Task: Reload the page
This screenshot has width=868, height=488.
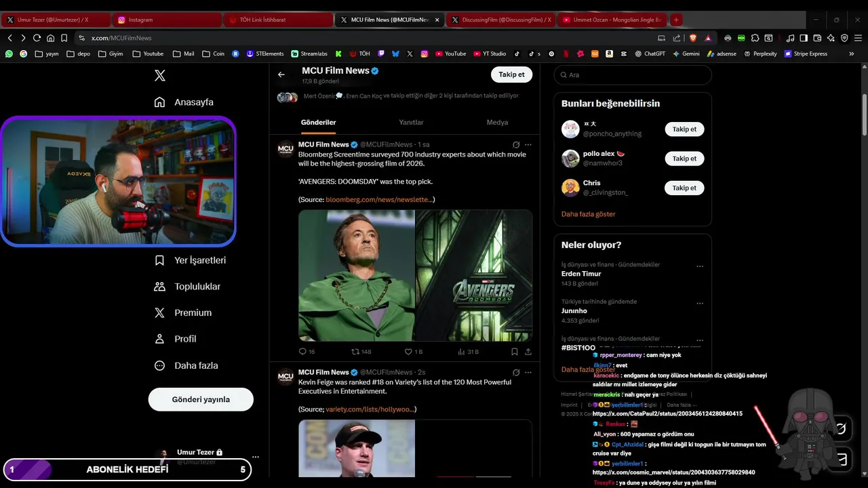Action: click(x=37, y=38)
